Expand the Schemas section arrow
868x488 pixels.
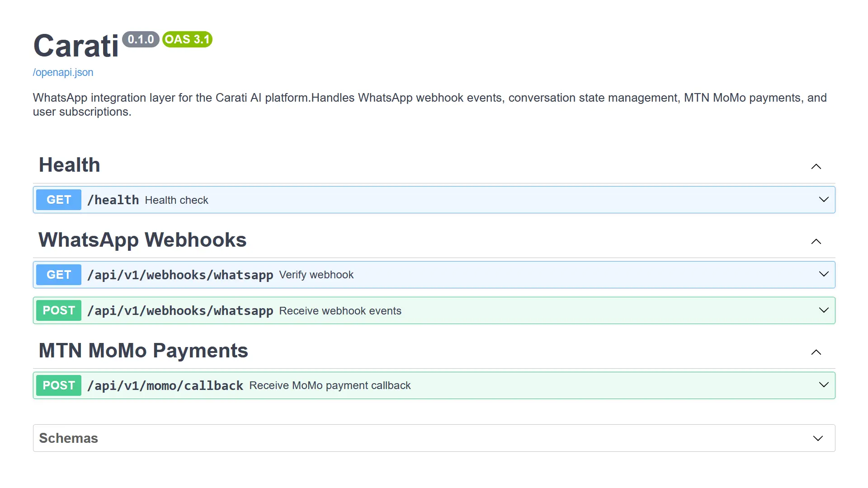[x=818, y=438]
